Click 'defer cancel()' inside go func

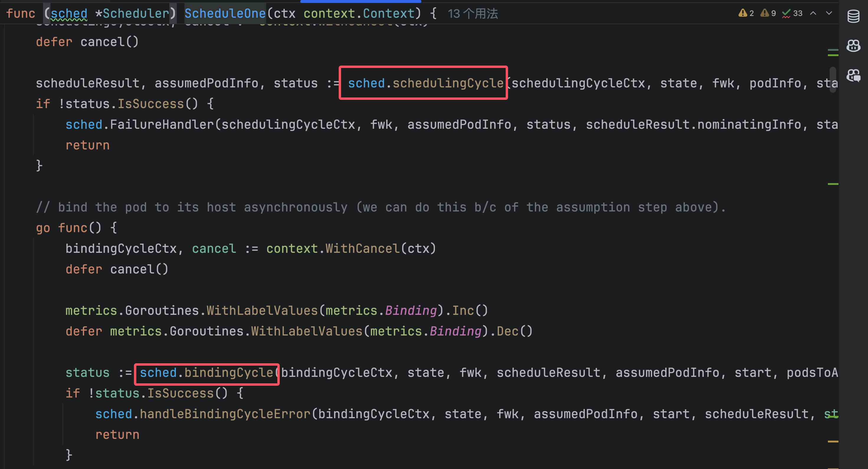pos(117,269)
